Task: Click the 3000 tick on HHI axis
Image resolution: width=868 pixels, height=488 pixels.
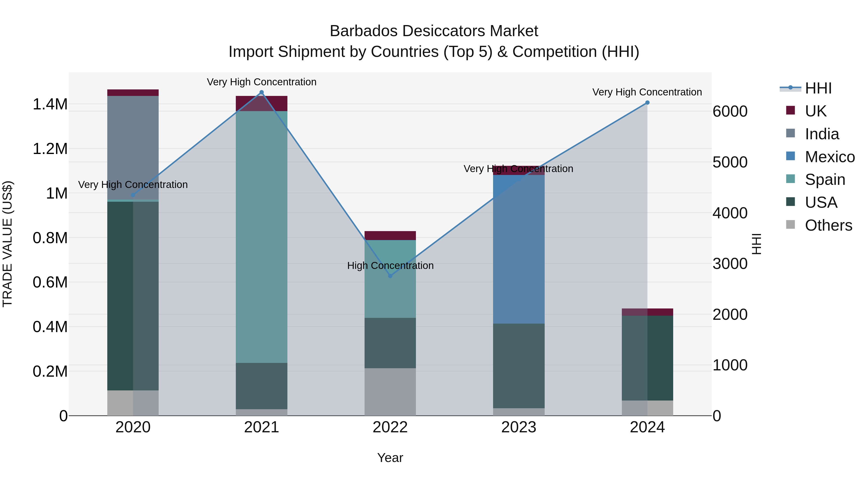Action: (730, 263)
